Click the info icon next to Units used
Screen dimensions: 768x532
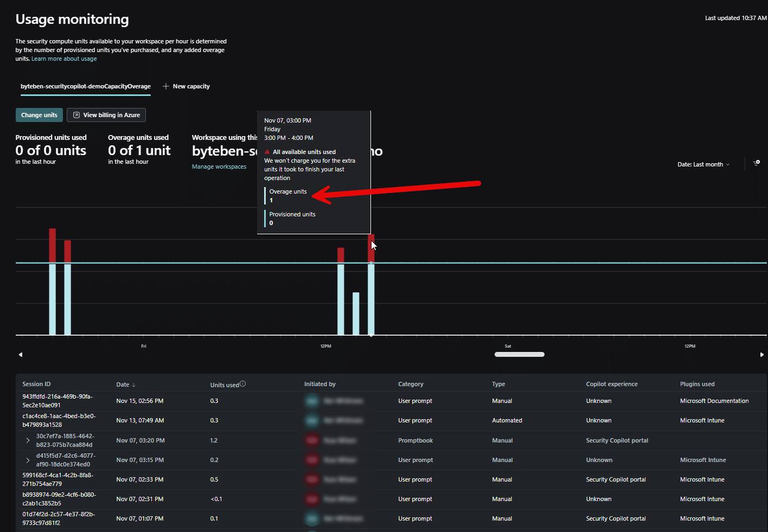tap(242, 384)
